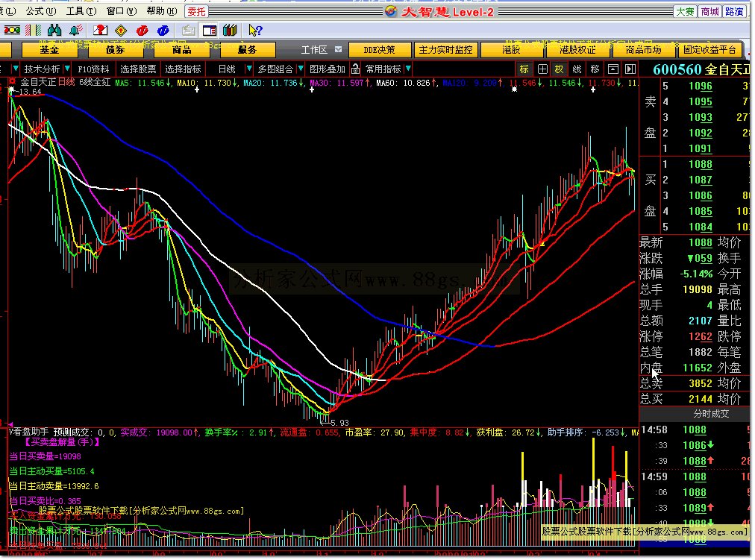Expand the dropdown arrow before 技术分析
Viewport: 755px width, 560px height.
[x=15, y=69]
